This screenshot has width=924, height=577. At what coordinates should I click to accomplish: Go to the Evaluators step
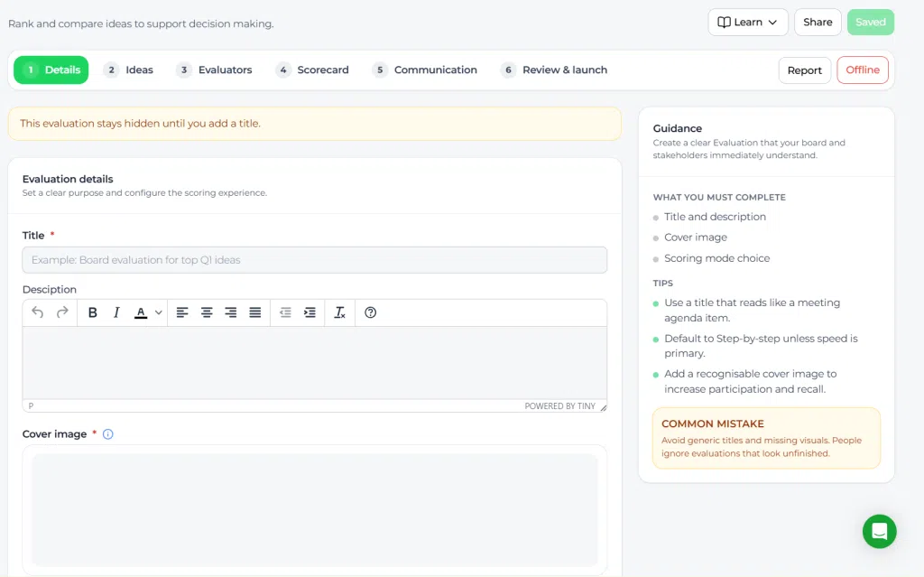(x=215, y=70)
